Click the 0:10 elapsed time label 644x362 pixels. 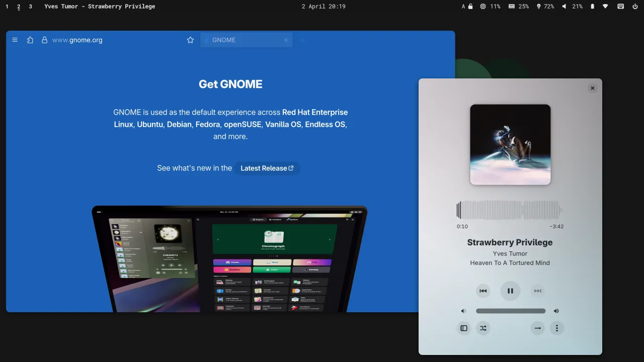point(462,227)
